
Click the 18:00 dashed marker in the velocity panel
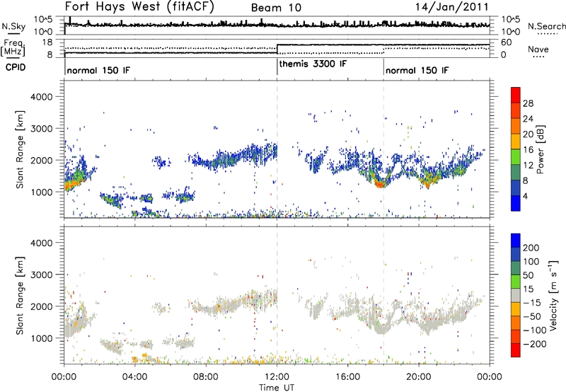point(383,295)
